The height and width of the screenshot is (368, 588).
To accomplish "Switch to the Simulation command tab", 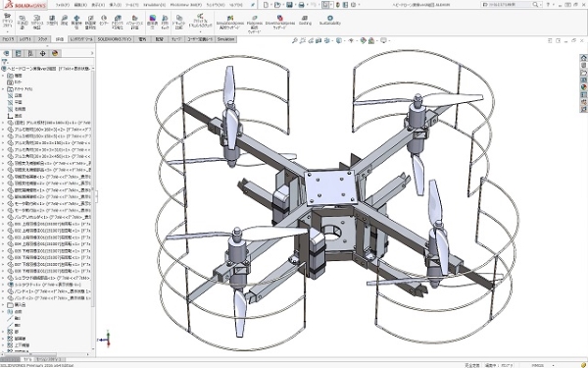I will [x=225, y=39].
